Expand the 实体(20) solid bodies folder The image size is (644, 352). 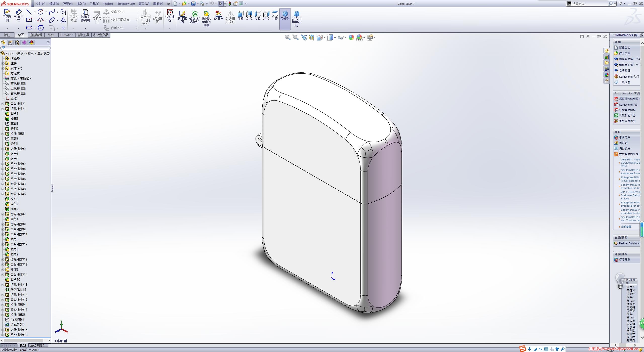(3, 68)
